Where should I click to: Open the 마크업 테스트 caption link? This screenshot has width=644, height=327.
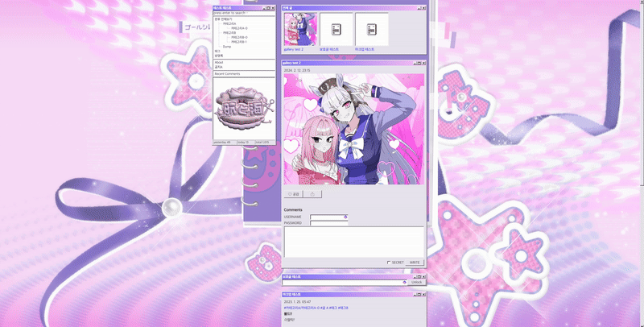(365, 49)
